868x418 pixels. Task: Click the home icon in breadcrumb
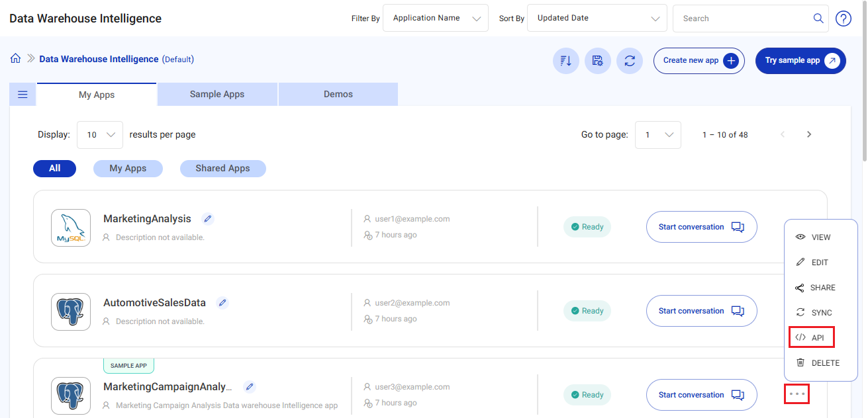tap(15, 59)
